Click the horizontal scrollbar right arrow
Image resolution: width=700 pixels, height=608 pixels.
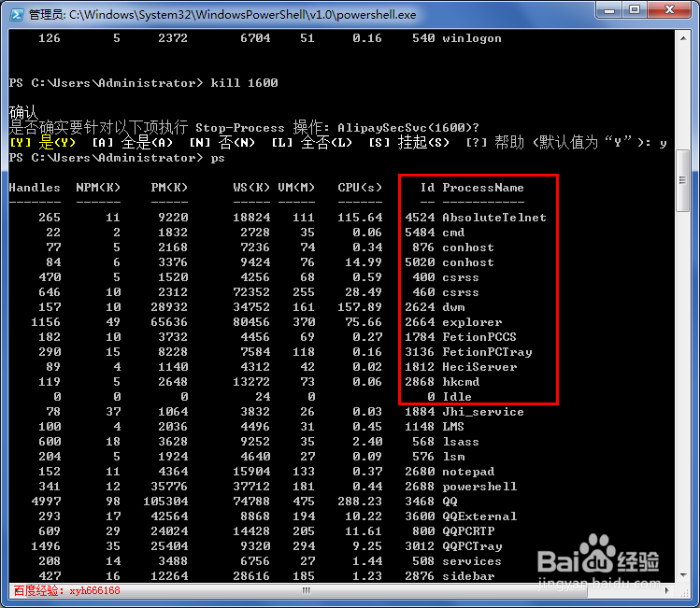(667, 590)
